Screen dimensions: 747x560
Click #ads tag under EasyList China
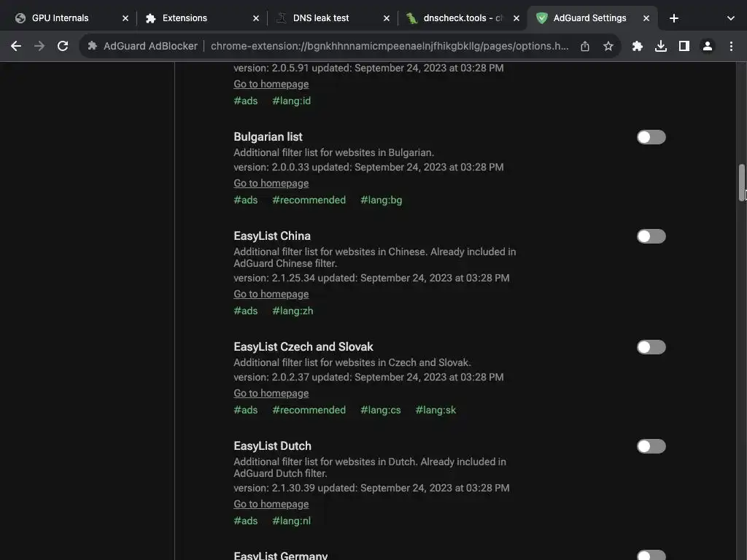click(245, 311)
